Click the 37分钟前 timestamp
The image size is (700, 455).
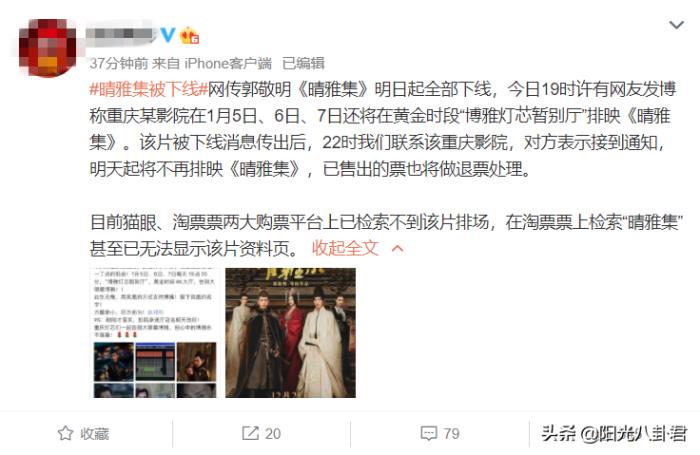click(x=119, y=63)
